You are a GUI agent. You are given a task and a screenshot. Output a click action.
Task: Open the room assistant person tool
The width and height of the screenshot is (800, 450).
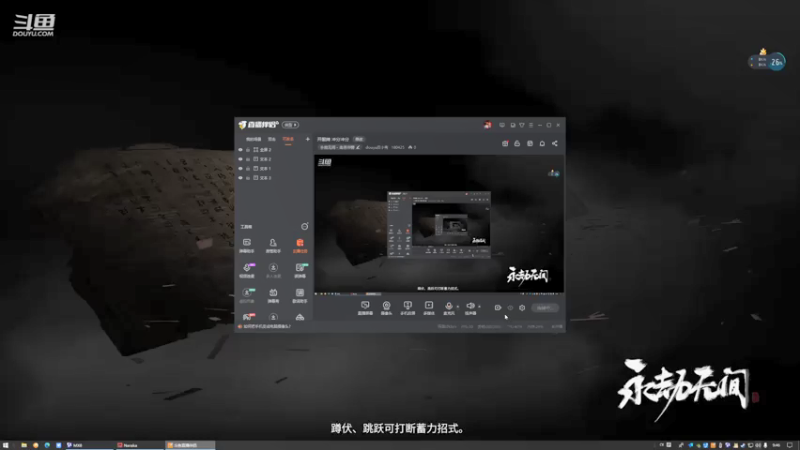[x=273, y=245]
